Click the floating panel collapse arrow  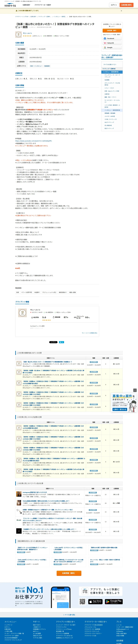click(135, 390)
